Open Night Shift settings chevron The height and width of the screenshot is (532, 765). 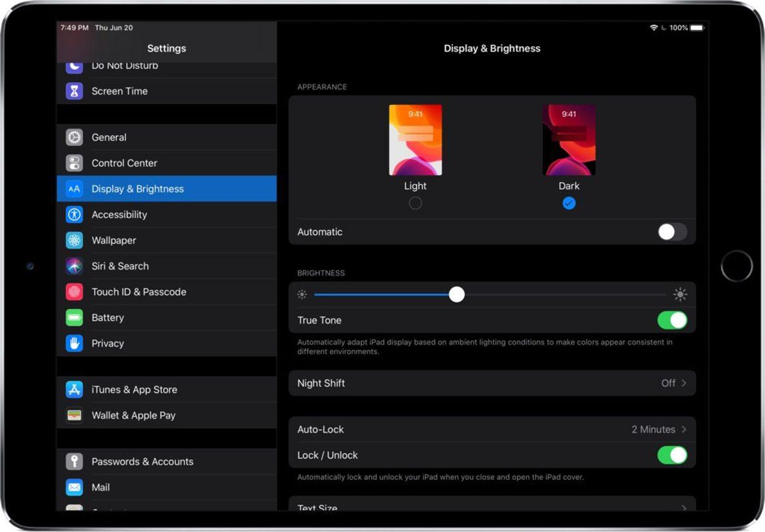[x=683, y=383]
